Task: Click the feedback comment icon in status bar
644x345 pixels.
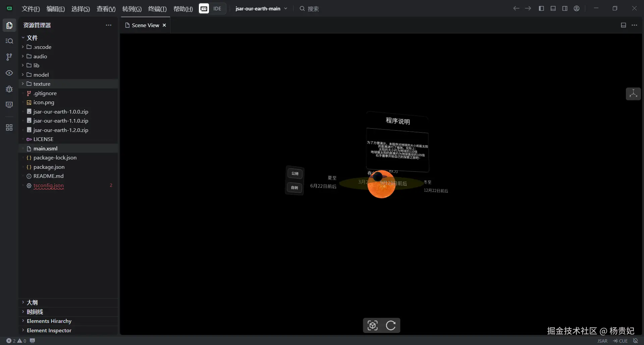Action: coord(33,341)
